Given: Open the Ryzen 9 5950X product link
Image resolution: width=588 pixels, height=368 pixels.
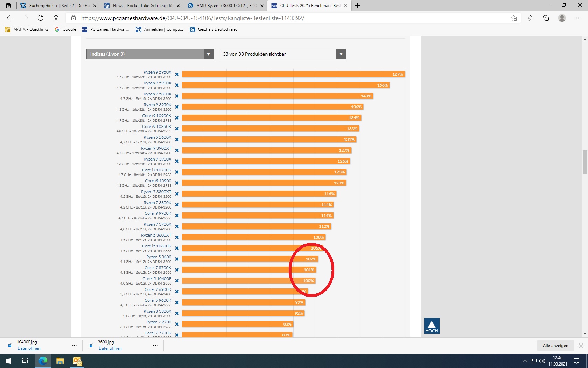Looking at the screenshot, I should click(157, 72).
